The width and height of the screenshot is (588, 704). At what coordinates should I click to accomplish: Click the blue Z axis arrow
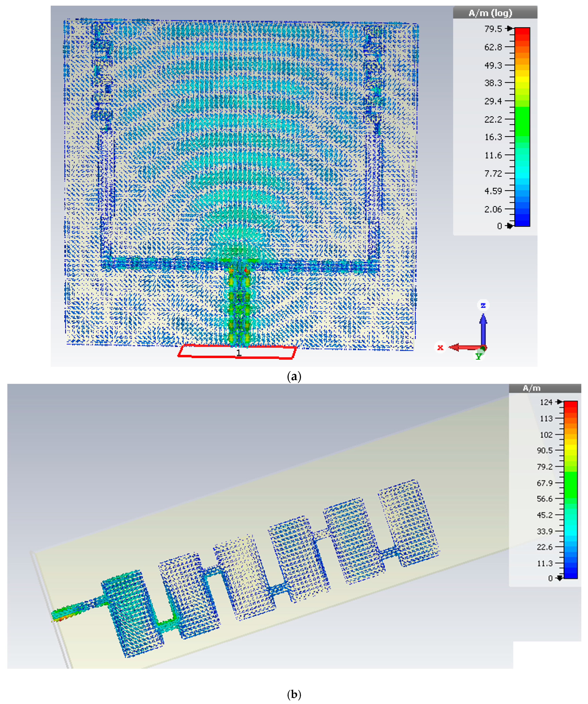click(x=483, y=329)
